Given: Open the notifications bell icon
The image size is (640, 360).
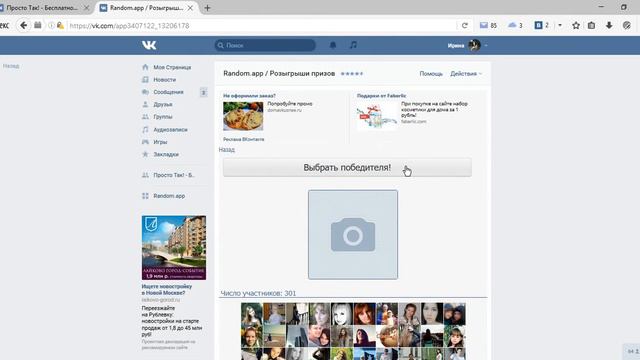Looking at the screenshot, I should point(333,45).
